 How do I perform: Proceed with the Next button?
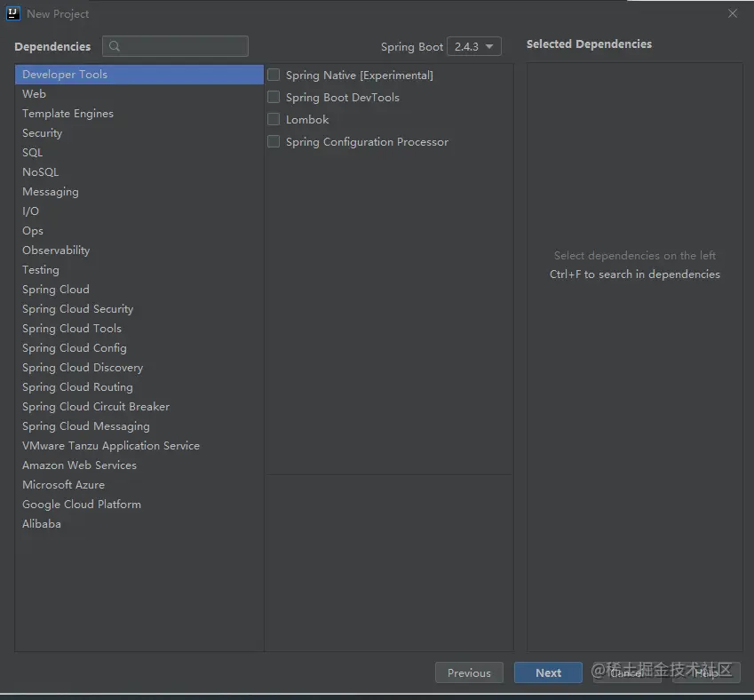pyautogui.click(x=548, y=672)
